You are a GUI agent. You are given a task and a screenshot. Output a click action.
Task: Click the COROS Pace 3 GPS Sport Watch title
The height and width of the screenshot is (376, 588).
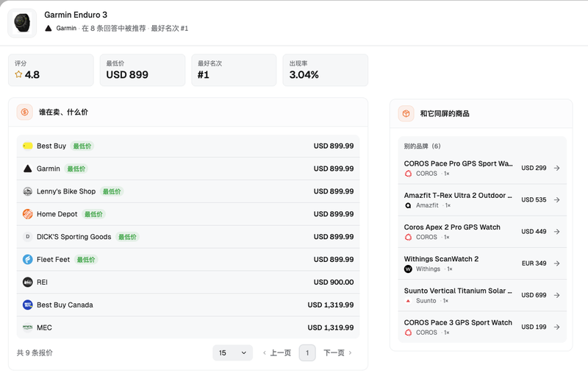pos(458,322)
